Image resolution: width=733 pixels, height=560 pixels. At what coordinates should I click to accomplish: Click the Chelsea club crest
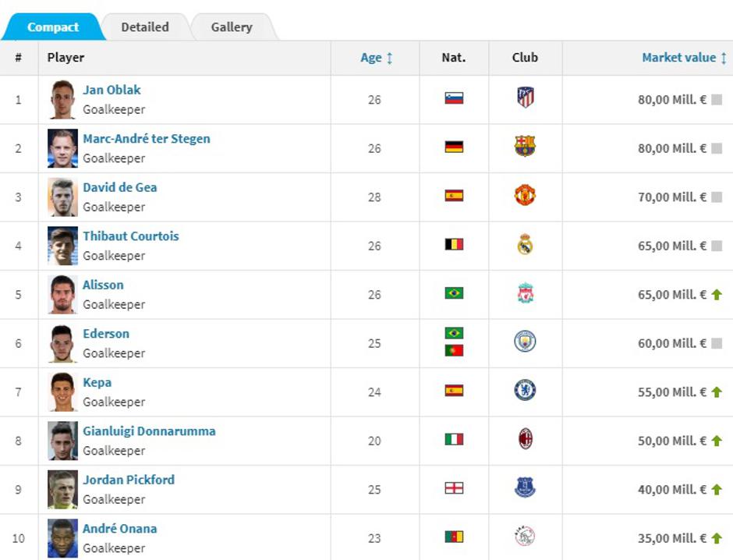tap(525, 391)
